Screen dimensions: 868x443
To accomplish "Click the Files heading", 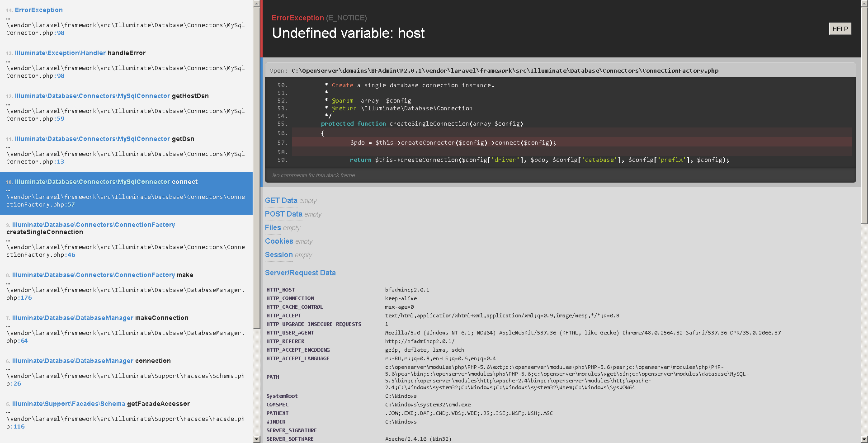I will (x=273, y=227).
